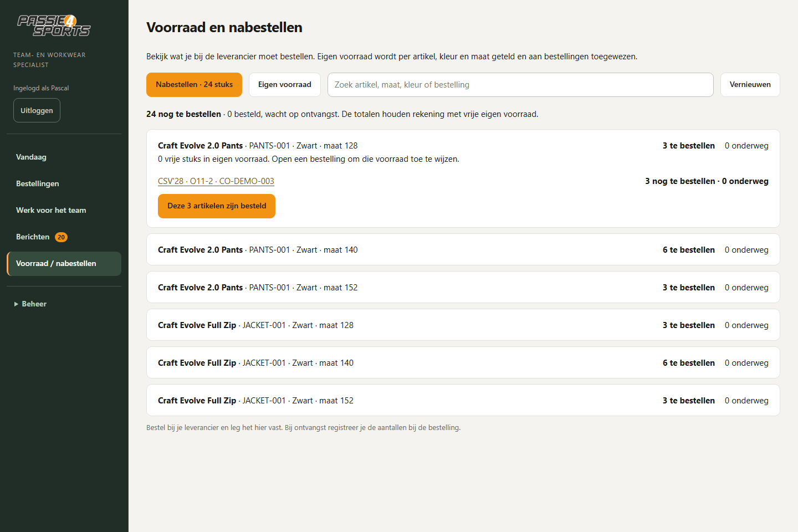This screenshot has width=798, height=532.
Task: Refresh list with Vernieuwen button
Action: coord(750,85)
